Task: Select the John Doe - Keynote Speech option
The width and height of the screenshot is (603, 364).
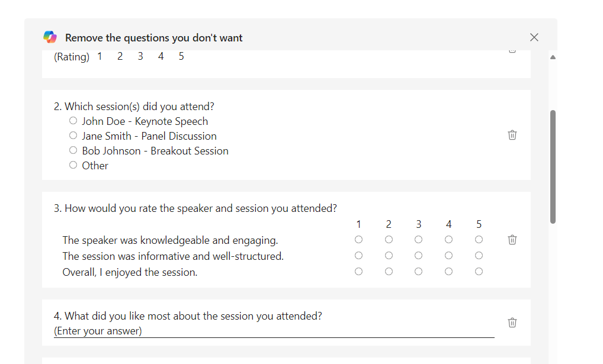Action: (73, 121)
